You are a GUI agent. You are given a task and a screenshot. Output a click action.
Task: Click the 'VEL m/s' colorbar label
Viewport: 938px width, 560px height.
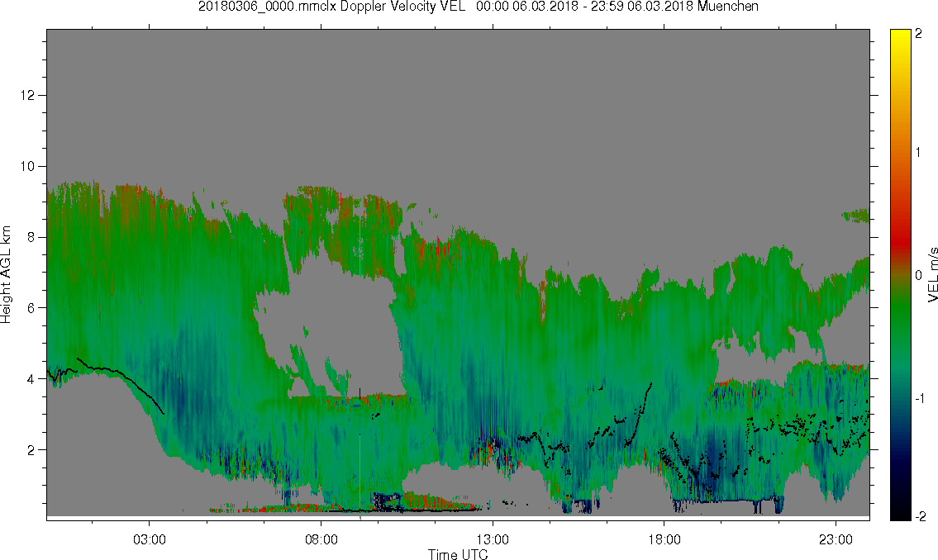932,275
